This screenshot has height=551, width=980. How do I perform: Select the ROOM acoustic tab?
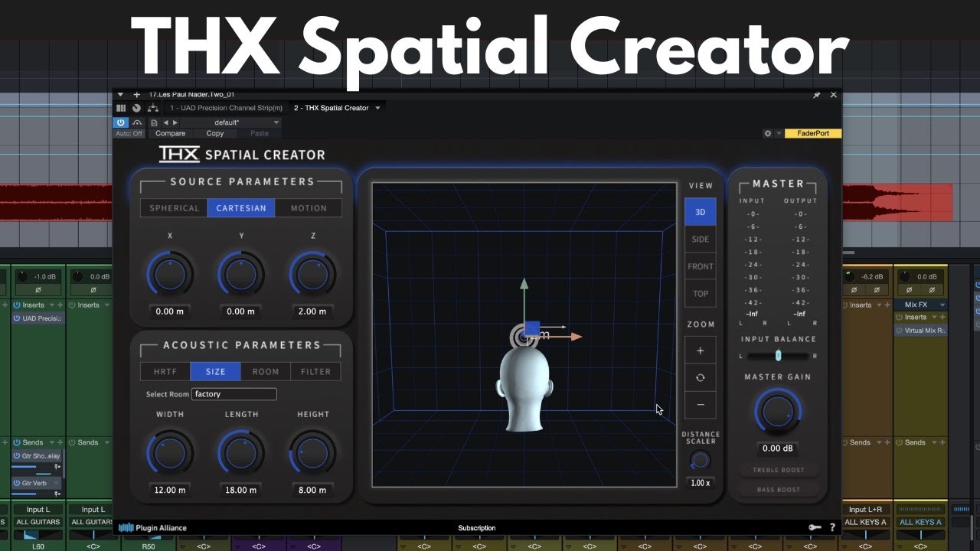(x=266, y=371)
